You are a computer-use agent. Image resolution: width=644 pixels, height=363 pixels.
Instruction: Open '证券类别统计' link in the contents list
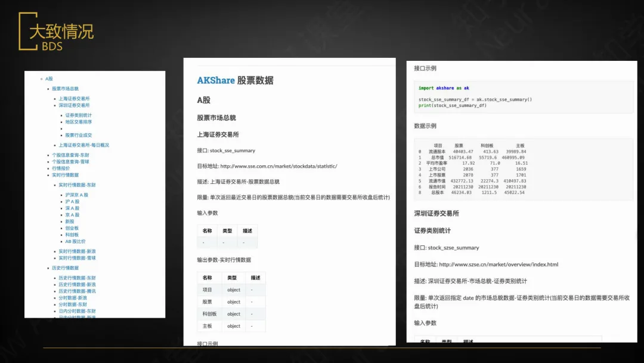pyautogui.click(x=79, y=115)
